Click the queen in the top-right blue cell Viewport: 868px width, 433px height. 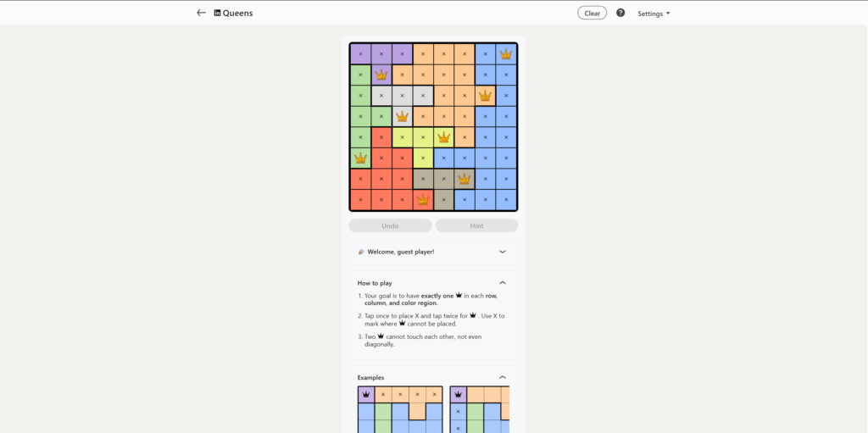tap(506, 54)
